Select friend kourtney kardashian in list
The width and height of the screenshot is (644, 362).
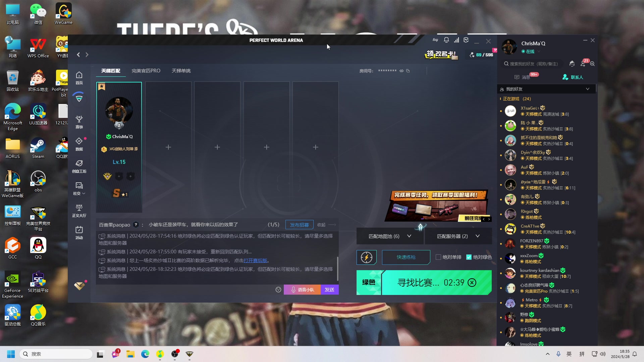tap(547, 273)
